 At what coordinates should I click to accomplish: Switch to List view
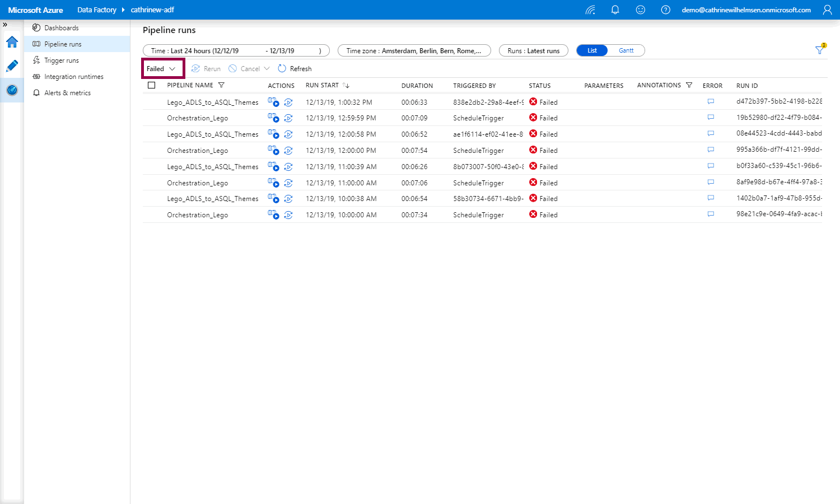[592, 50]
